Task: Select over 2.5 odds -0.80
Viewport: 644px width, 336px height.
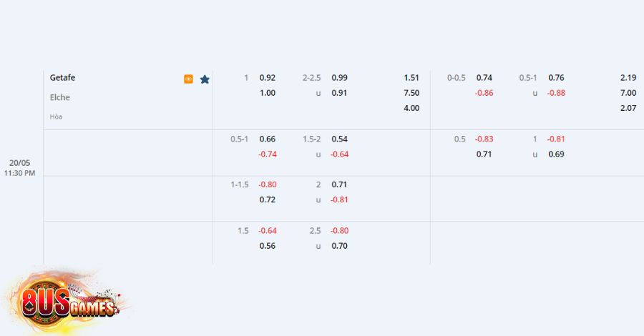Action: (339, 231)
